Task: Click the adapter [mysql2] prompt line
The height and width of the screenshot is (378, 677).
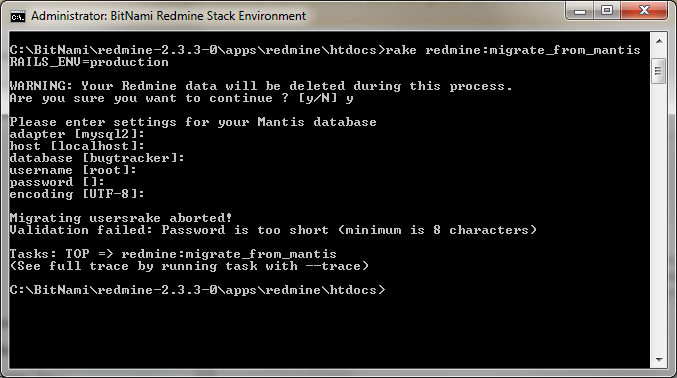Action: [77, 134]
